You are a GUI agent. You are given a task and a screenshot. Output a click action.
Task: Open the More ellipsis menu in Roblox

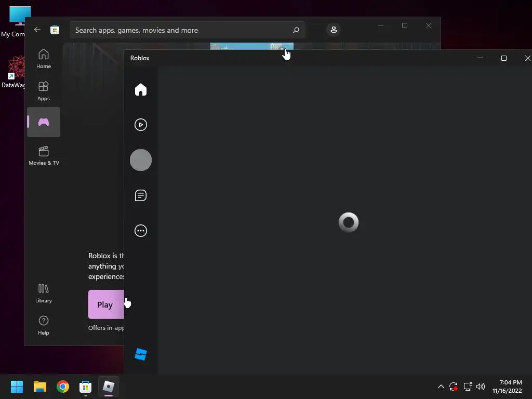click(140, 231)
